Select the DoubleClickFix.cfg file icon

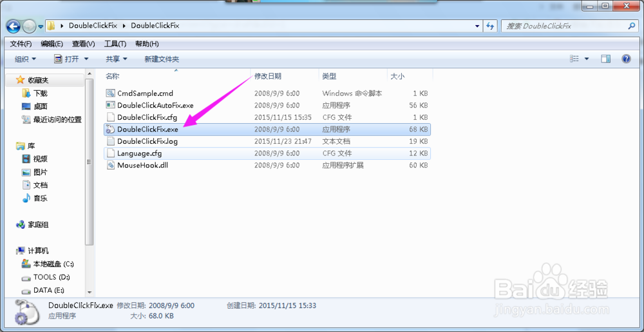point(111,117)
